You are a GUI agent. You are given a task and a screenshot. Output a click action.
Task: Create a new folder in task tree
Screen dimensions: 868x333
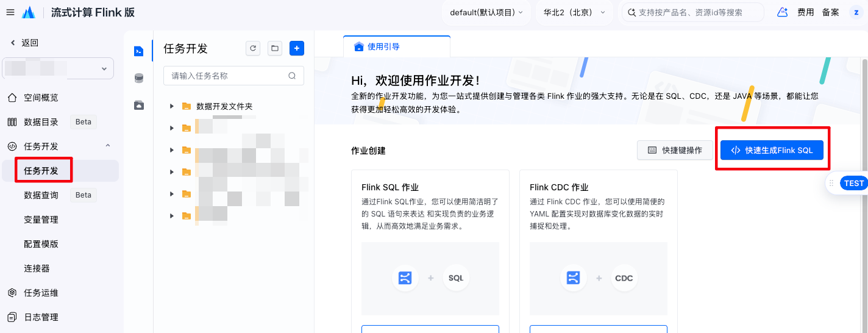275,49
